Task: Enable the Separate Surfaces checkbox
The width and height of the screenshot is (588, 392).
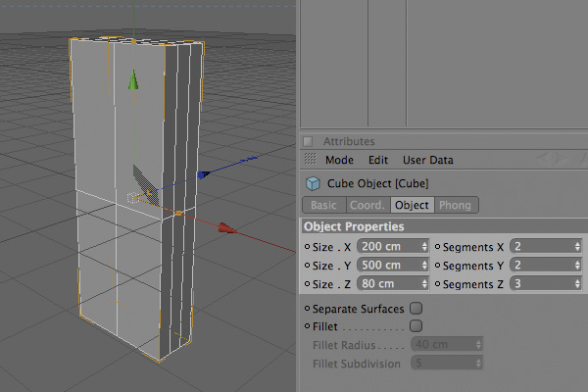Action: (x=416, y=309)
